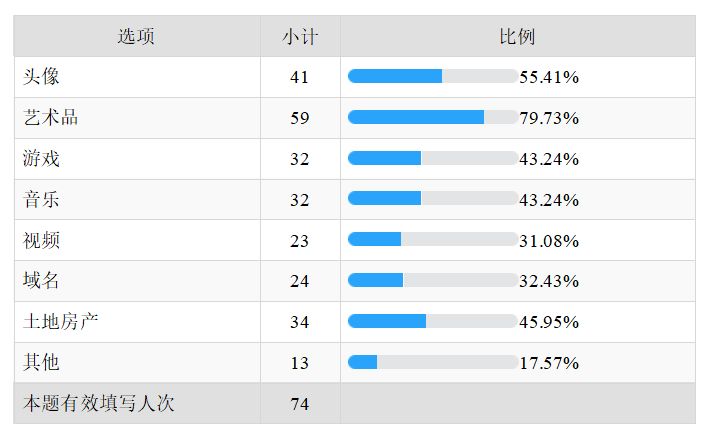Click the subtotal 59 for 艺术品
The width and height of the screenshot is (705, 434).
coord(300,118)
